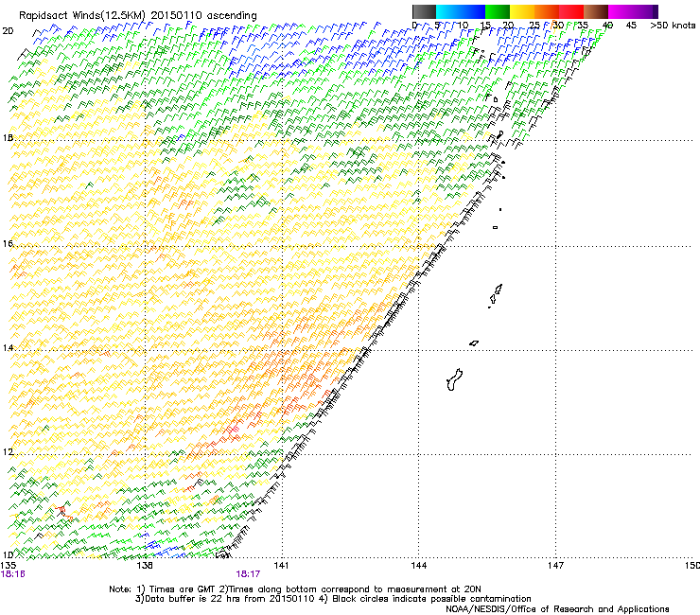Click the '12' latitude axis label
The height and width of the screenshot is (615, 700).
(8, 452)
